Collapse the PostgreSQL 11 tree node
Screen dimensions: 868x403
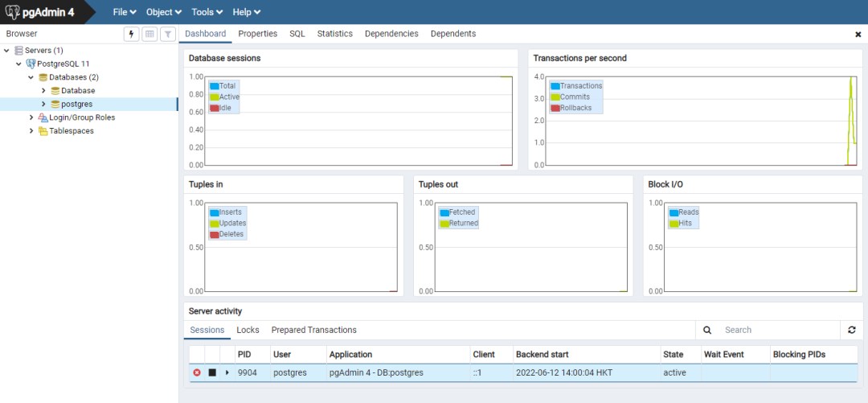pyautogui.click(x=18, y=64)
